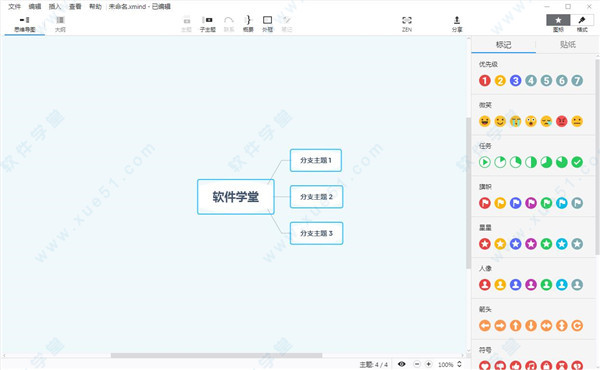Select the 分支主题 2 node
Viewport: 600px width, 370px height.
pyautogui.click(x=316, y=197)
